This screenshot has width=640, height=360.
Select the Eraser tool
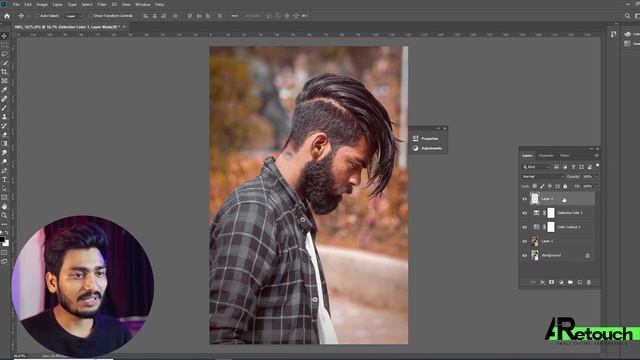4,135
